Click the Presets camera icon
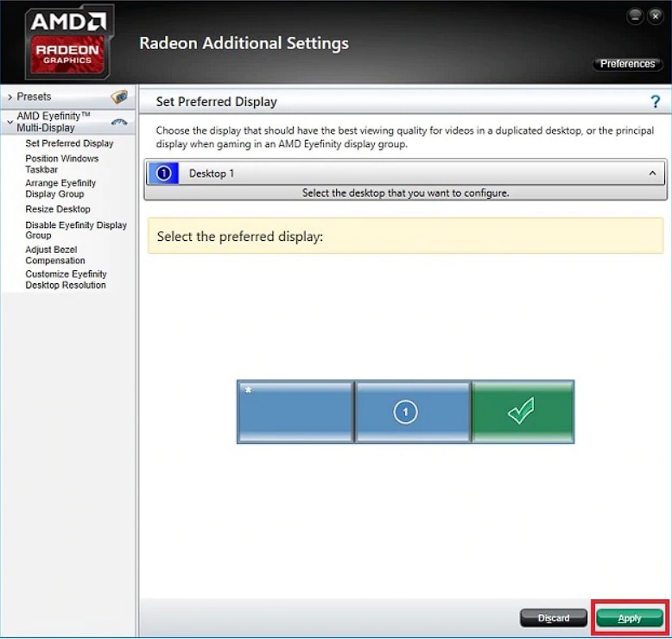672x639 pixels. pyautogui.click(x=119, y=97)
